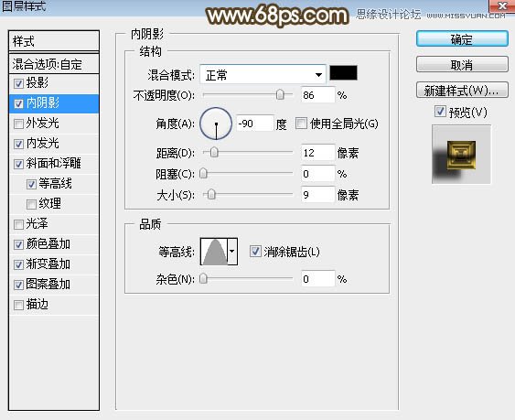Click the contour curve thumbnail
This screenshot has height=420, width=515.
click(214, 252)
